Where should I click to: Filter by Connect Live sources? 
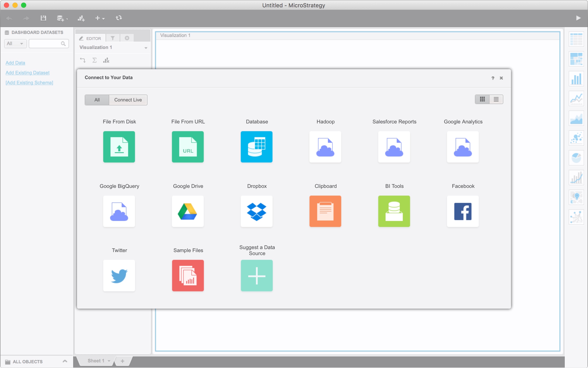point(128,100)
